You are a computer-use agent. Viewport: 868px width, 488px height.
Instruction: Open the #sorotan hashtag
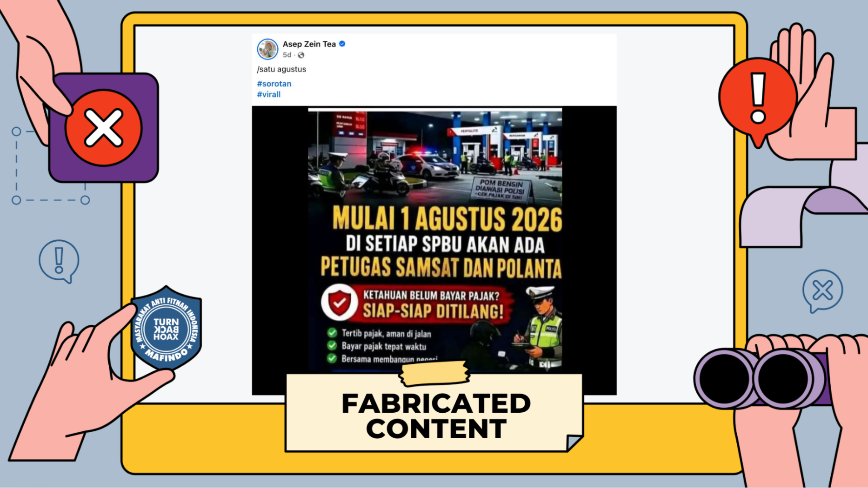point(274,84)
